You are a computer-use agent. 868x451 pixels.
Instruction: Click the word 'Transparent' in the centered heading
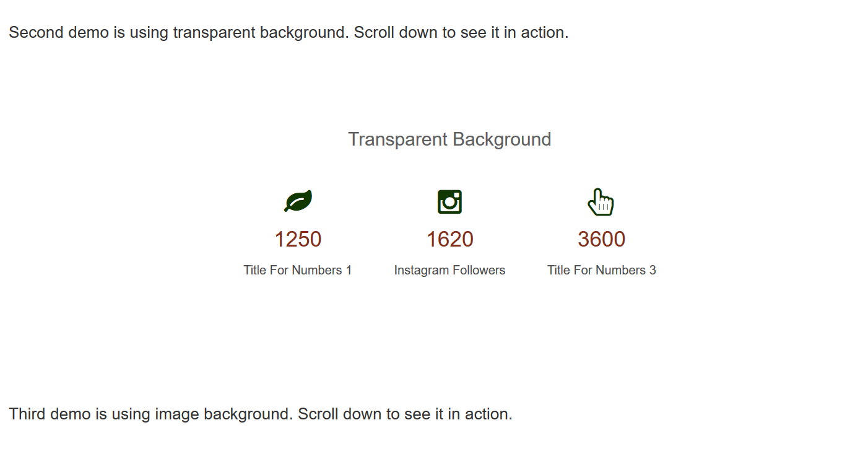click(398, 139)
